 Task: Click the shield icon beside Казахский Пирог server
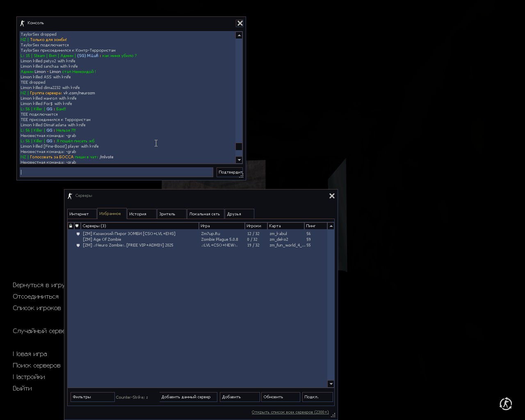point(78,234)
